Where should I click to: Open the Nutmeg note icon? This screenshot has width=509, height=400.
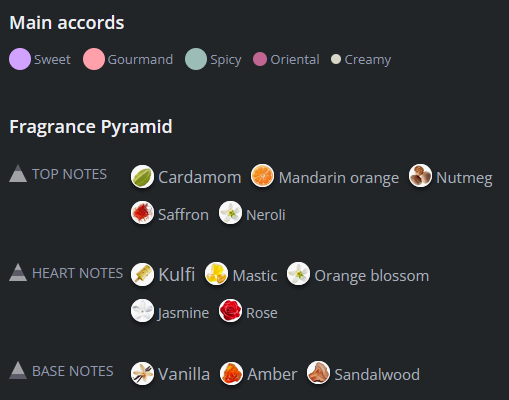(x=420, y=175)
